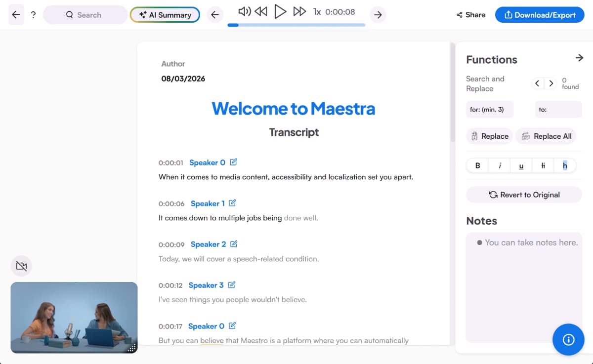Image resolution: width=593 pixels, height=364 pixels.
Task: Click Download/Export button
Action: [540, 15]
